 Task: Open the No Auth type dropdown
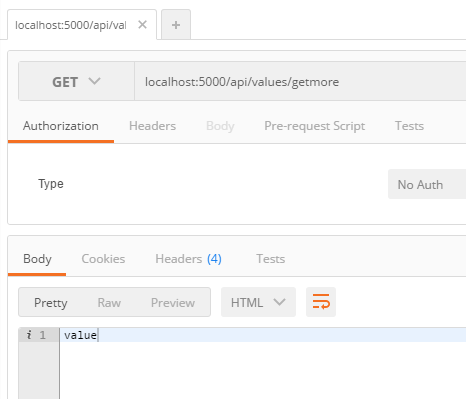427,184
